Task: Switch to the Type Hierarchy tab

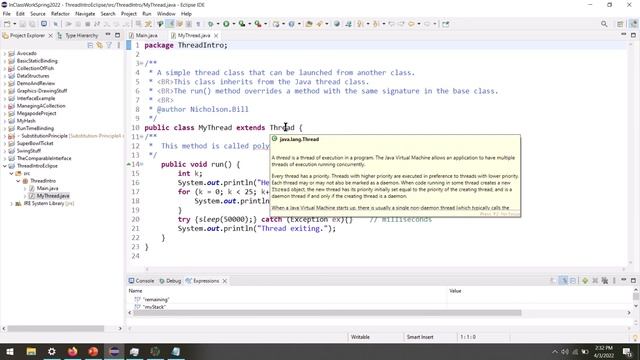Action: [78, 36]
